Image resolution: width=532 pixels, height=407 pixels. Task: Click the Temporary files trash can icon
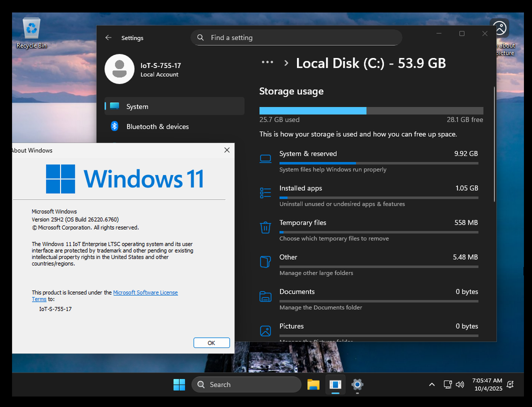coord(265,227)
